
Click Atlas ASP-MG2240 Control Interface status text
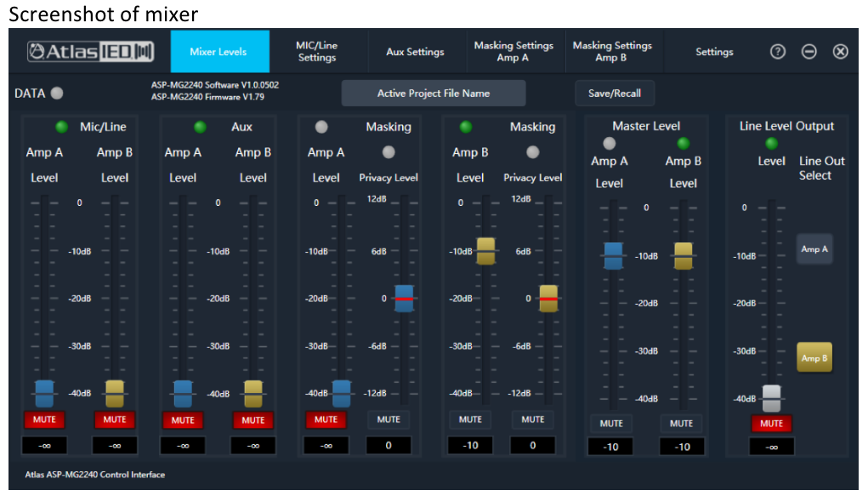point(94,475)
